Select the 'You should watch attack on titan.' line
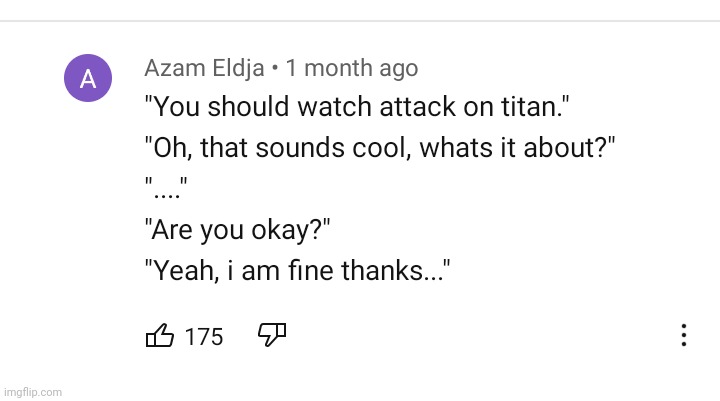720x401 pixels. 357,107
